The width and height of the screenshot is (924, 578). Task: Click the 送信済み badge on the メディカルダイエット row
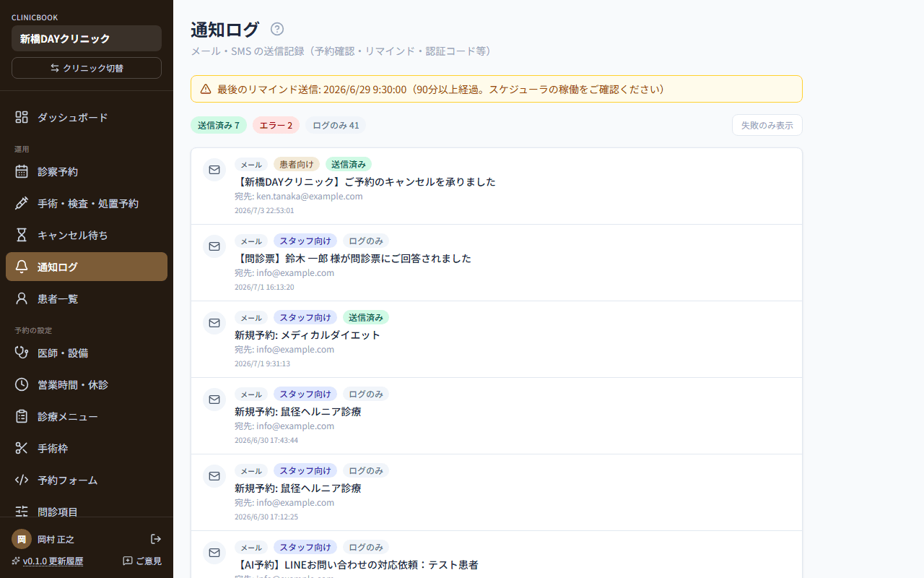(x=366, y=317)
